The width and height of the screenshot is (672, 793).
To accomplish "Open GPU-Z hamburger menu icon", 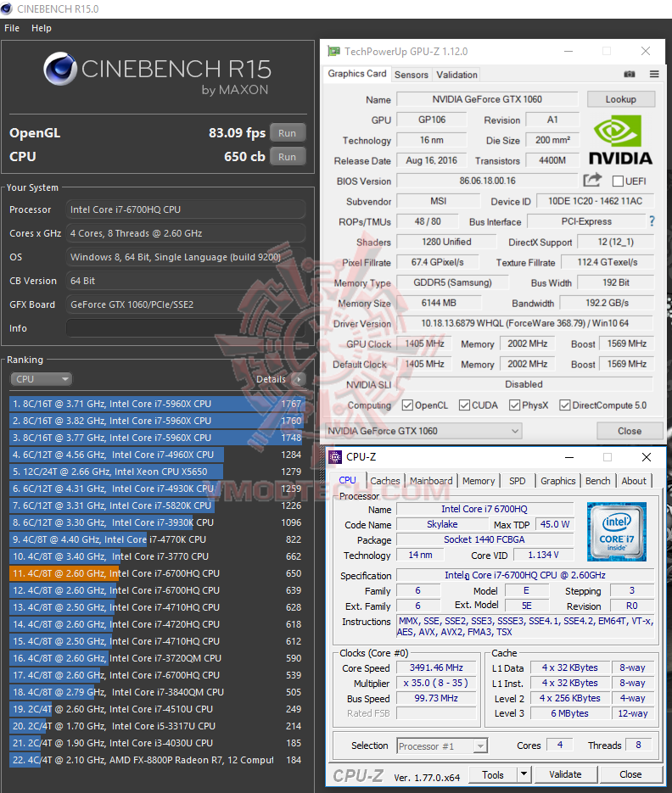I will 654,75.
